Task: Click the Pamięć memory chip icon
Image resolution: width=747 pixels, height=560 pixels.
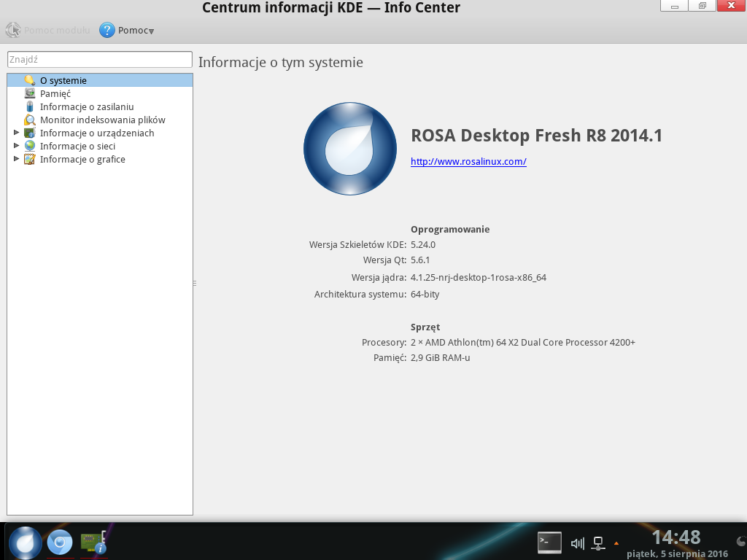Action: 29,93
